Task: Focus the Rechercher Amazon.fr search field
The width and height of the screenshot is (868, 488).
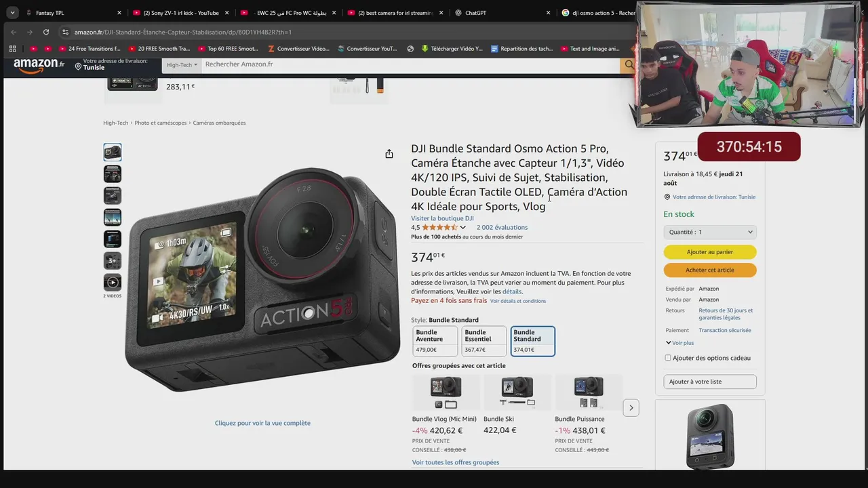Action: (410, 64)
